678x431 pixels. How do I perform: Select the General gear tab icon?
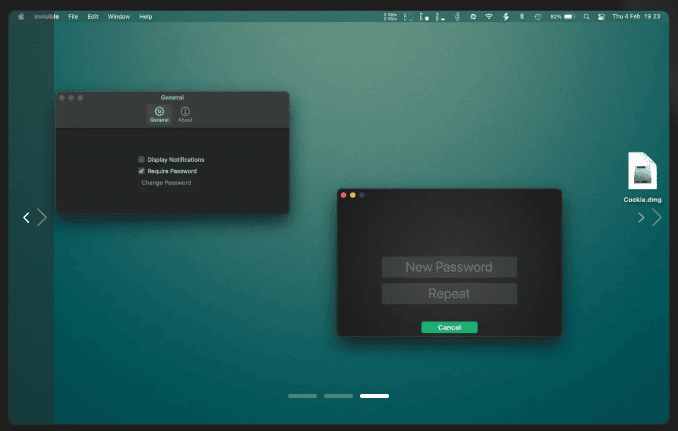[x=159, y=114]
